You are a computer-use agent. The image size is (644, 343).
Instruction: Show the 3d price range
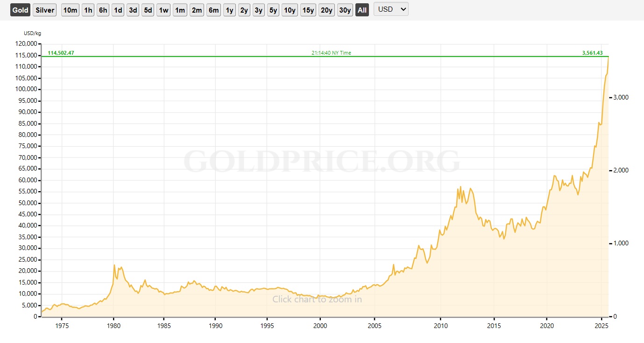pyautogui.click(x=133, y=10)
